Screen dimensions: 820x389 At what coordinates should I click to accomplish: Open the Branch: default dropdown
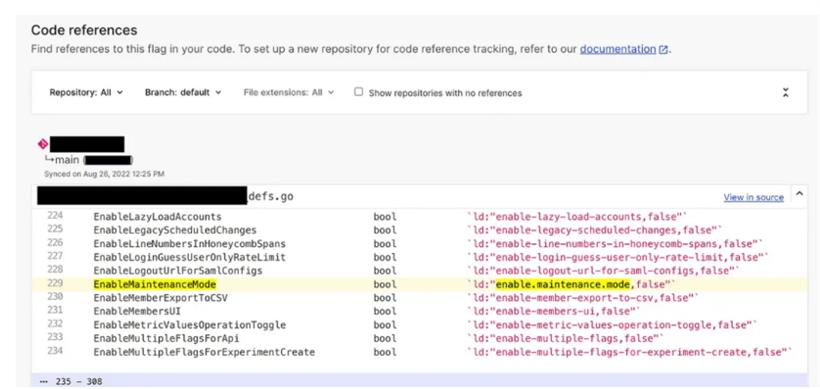coord(183,93)
